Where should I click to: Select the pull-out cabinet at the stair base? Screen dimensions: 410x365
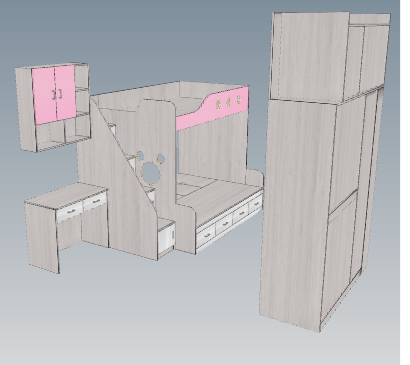tap(166, 236)
